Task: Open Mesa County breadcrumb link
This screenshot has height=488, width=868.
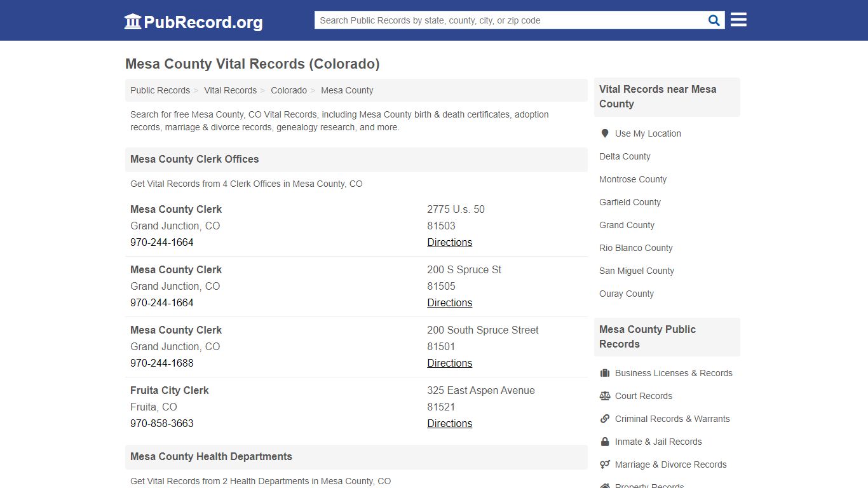Action: [347, 90]
